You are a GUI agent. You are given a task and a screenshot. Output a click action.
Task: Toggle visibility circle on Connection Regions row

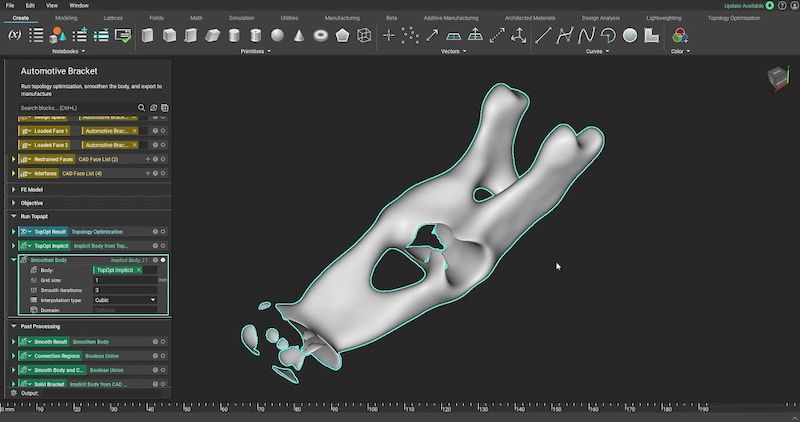point(163,356)
